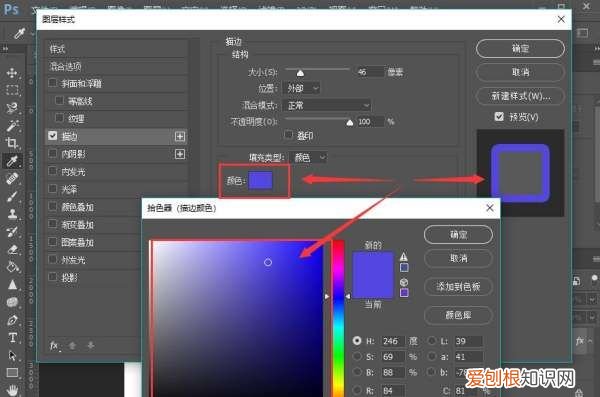
Task: Click 确定 in the Color Picker
Action: pos(458,234)
